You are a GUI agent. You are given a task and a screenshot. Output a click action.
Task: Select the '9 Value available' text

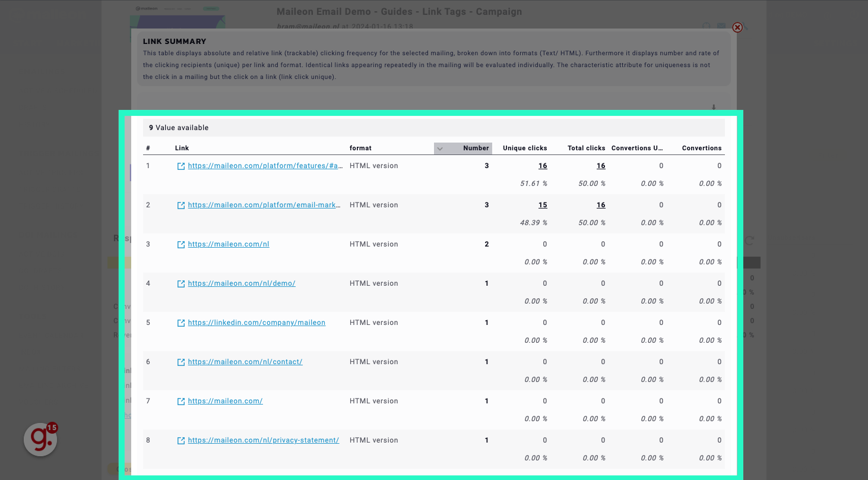coord(179,128)
